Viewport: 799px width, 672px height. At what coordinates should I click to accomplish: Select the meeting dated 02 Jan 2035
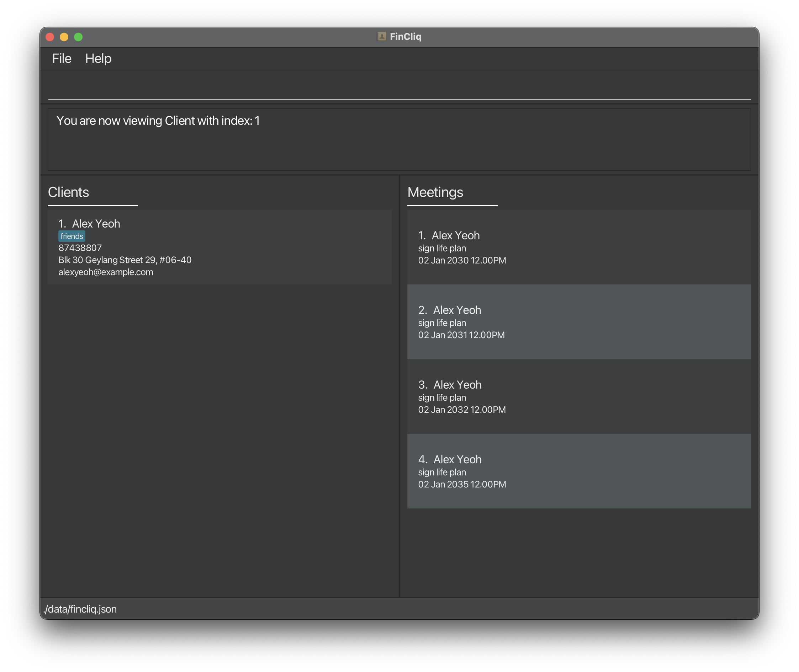pyautogui.click(x=579, y=471)
